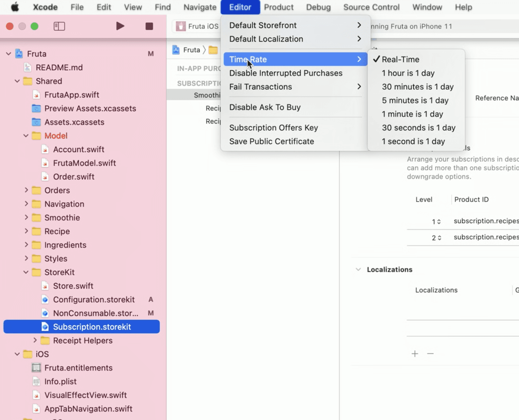Click the Configuration.storekit blue file icon

click(45, 299)
